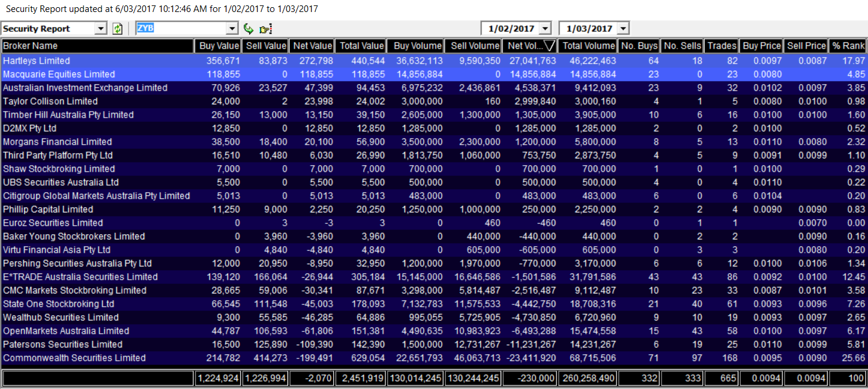Select E*TRADE Australia Securities Limited row
868x389 pixels.
coord(434,277)
